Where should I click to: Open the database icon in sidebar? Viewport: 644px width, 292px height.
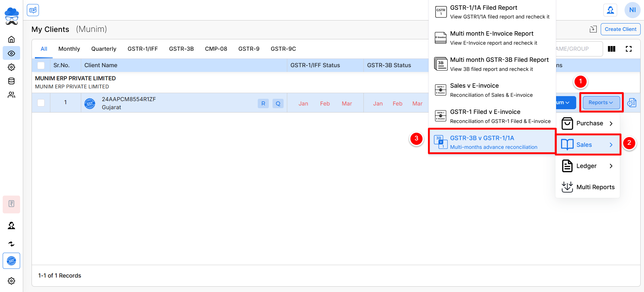click(x=11, y=81)
